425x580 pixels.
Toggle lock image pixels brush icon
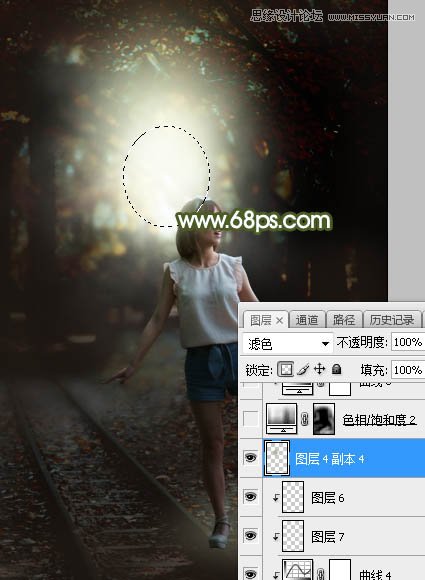(303, 369)
